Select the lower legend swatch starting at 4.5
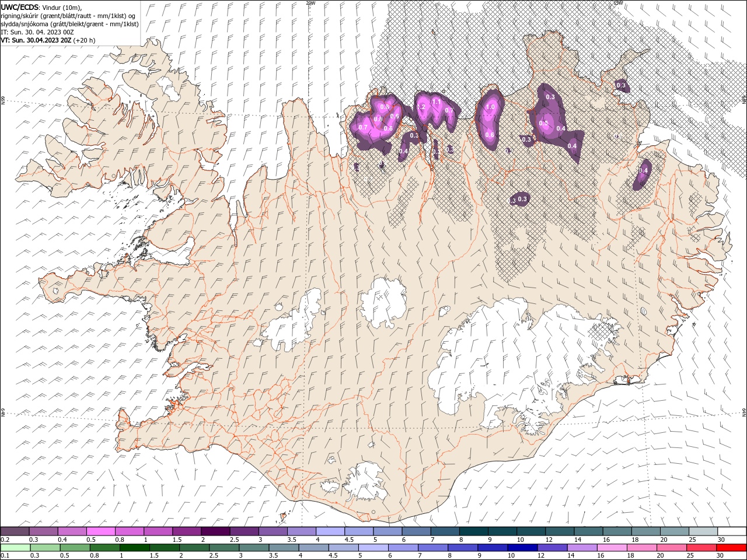Viewport: 747px width, 560px height. coord(343,548)
